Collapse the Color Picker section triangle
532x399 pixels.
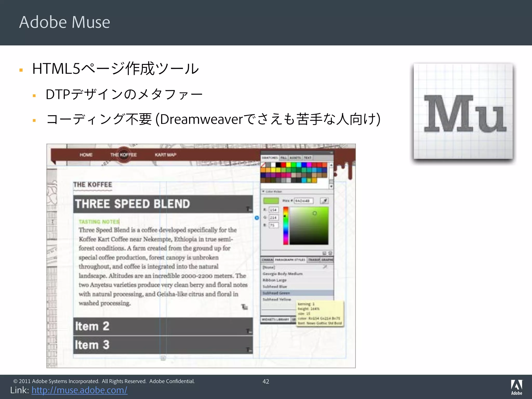263,191
